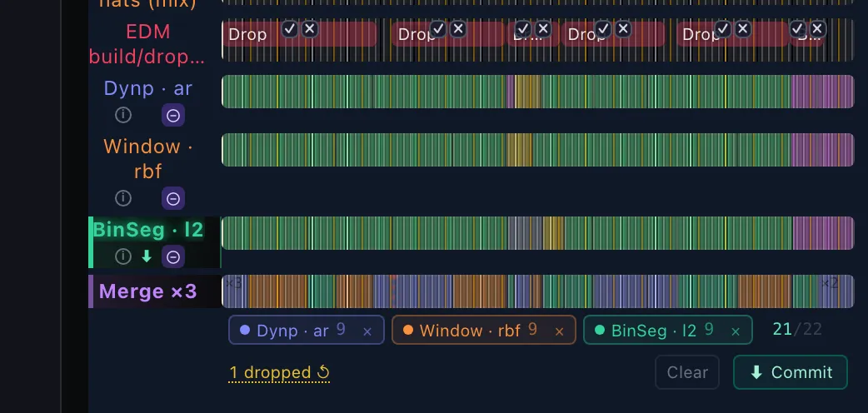Select the Dynp · ar track label
Viewport: 868px width, 413px height.
[147, 88]
